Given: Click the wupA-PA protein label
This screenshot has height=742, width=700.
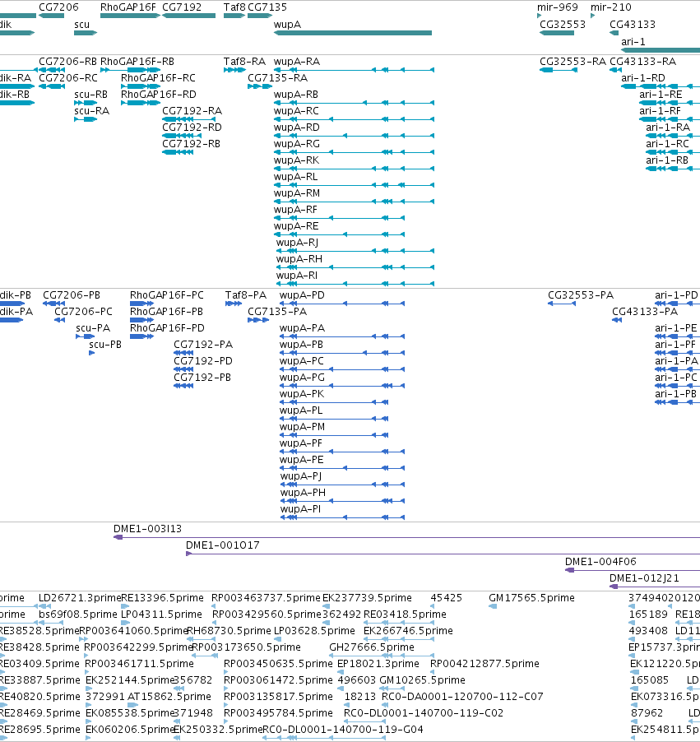Looking at the screenshot, I should (x=302, y=328).
